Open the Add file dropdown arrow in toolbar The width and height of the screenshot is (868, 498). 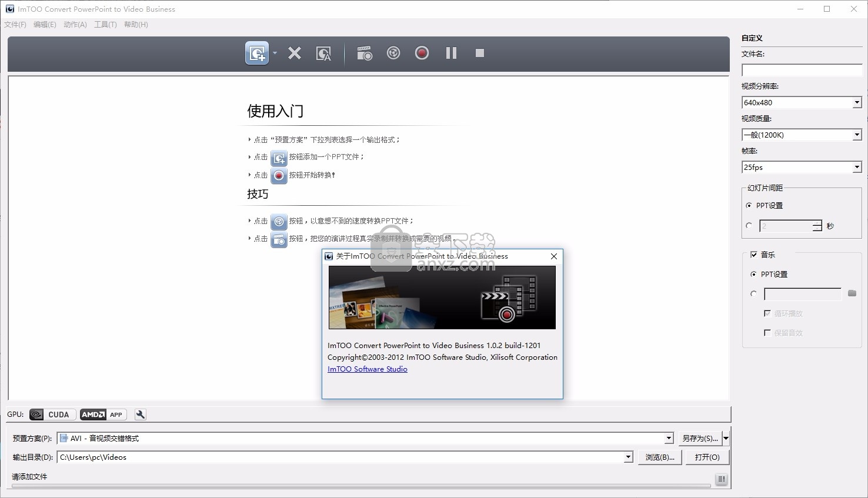(275, 54)
